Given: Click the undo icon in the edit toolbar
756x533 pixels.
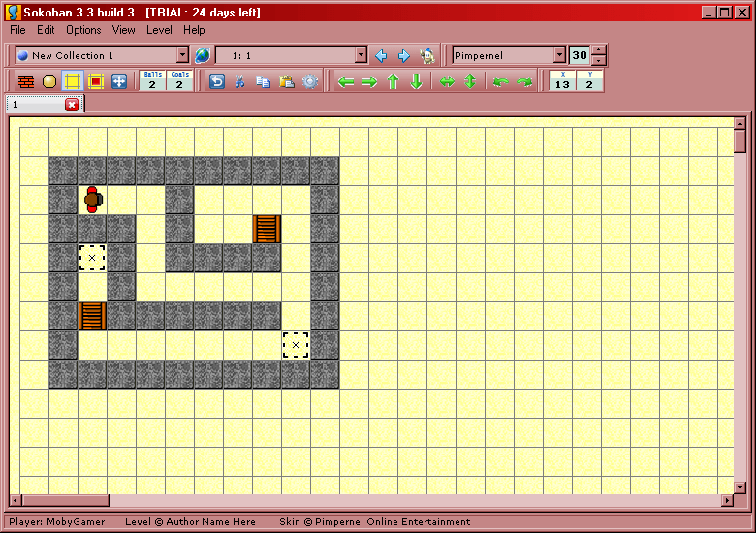Looking at the screenshot, I should coord(217,81).
